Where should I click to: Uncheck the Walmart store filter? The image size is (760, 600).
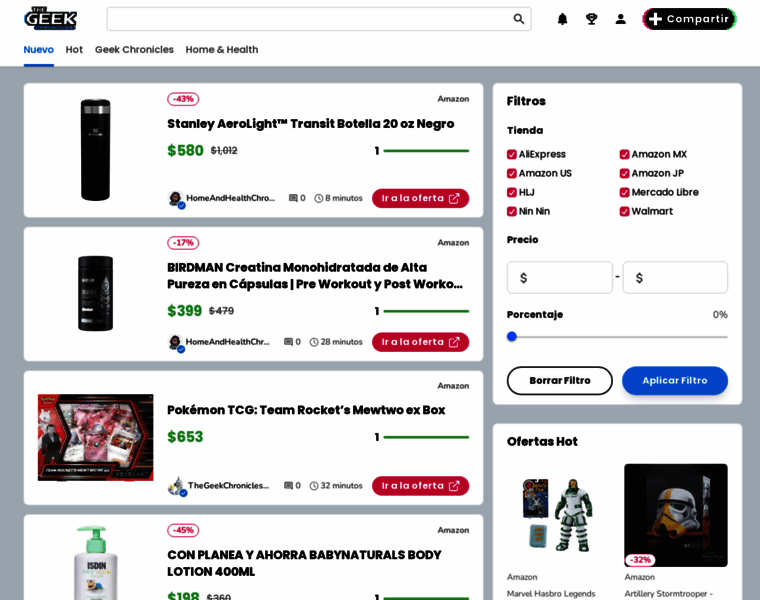[624, 211]
